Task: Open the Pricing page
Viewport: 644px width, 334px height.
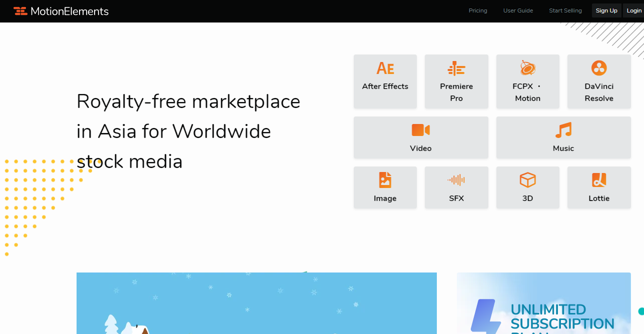Action: pyautogui.click(x=478, y=10)
